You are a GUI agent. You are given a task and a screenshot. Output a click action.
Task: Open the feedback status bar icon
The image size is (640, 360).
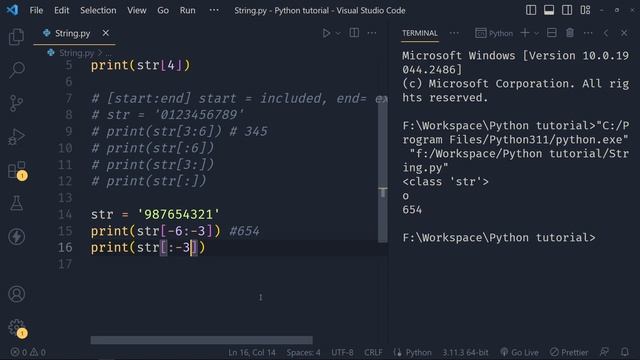click(604, 352)
